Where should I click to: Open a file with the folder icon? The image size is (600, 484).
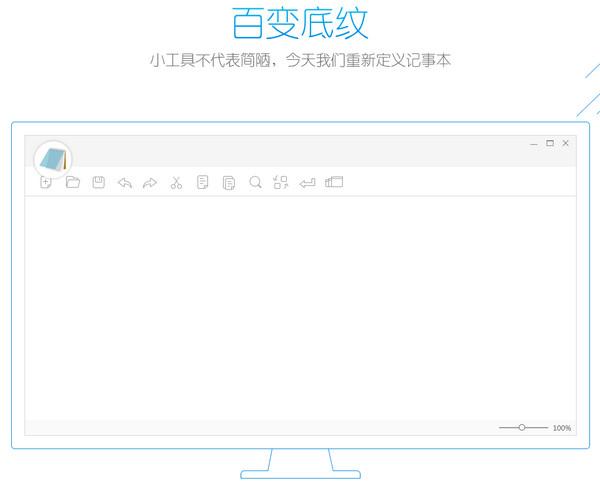coord(72,182)
